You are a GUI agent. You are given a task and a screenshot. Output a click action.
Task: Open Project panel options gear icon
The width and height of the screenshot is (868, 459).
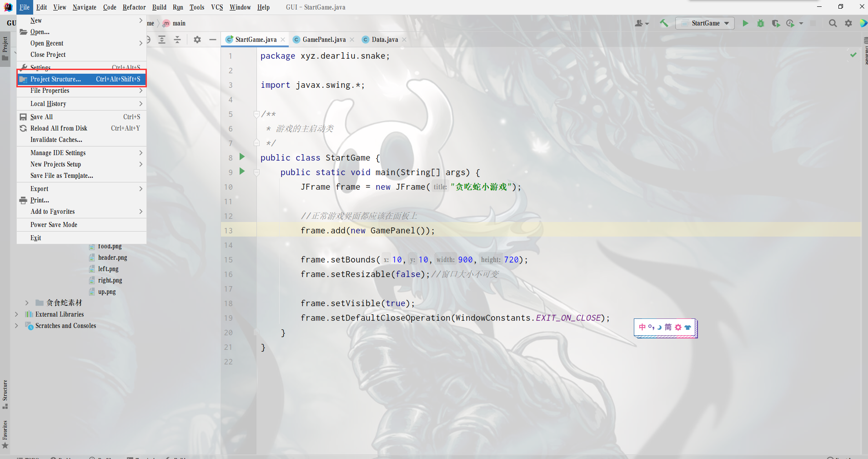coord(197,40)
